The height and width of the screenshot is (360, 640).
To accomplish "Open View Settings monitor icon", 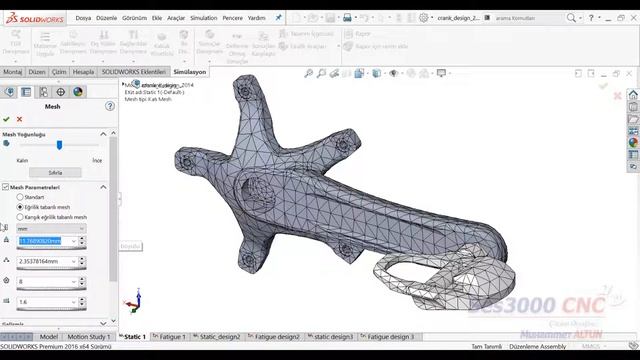I will pyautogui.click(x=441, y=73).
